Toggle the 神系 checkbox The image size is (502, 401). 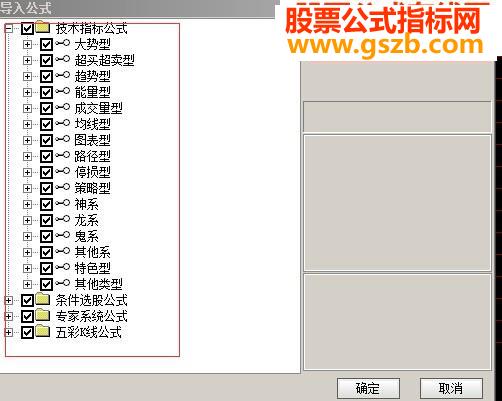pyautogui.click(x=46, y=205)
